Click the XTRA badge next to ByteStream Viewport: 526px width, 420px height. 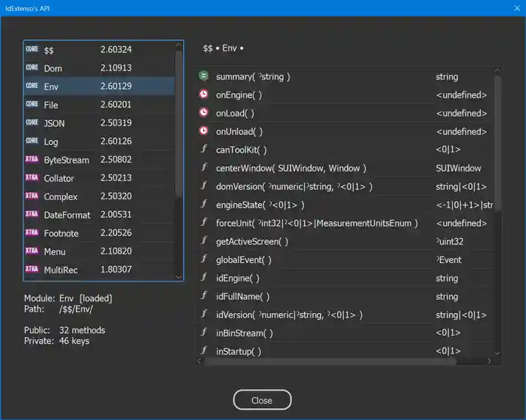[32, 159]
